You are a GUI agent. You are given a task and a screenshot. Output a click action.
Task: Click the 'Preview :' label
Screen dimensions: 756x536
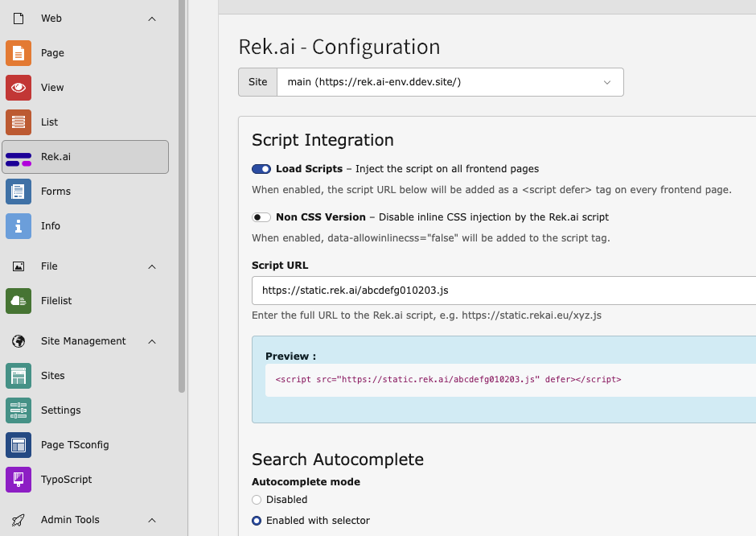(290, 357)
